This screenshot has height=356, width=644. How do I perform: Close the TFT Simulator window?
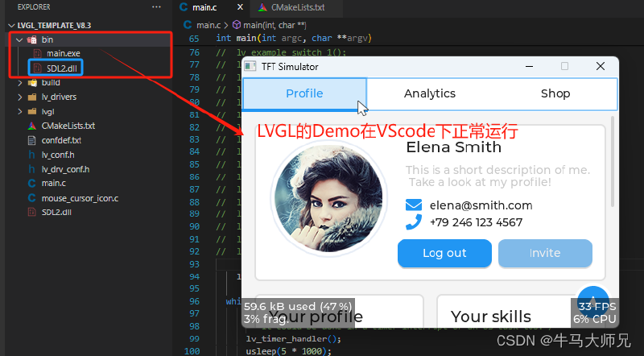pos(601,66)
